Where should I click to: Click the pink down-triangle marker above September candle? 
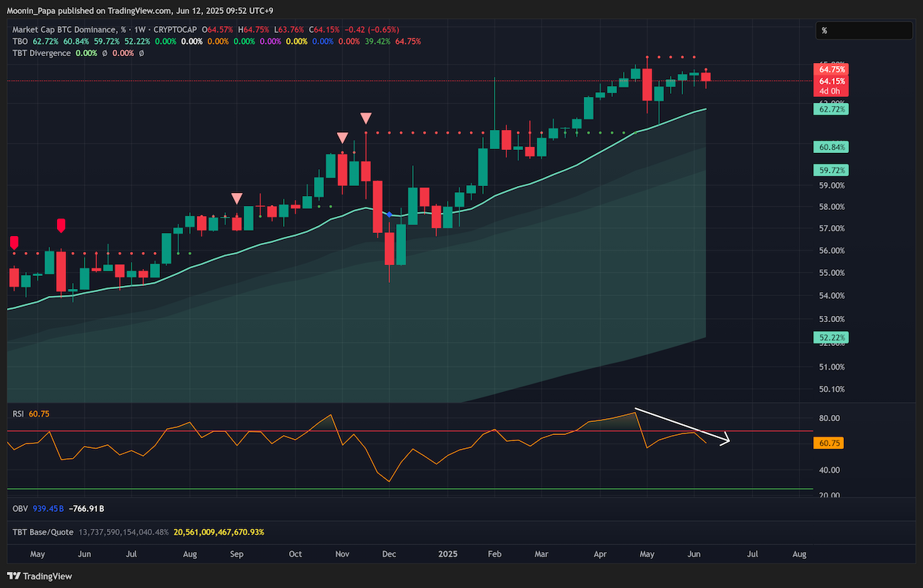(x=237, y=198)
